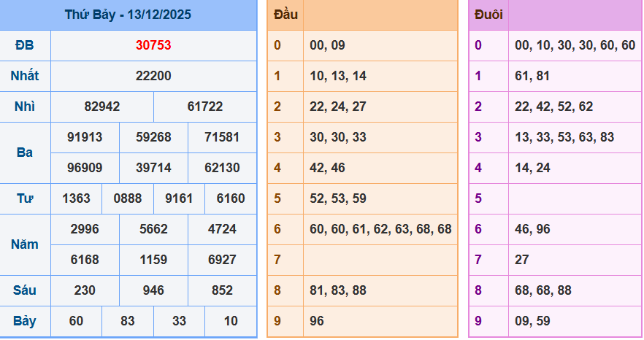Select first prize number 22200
Screen dimensions: 644x340
tap(153, 76)
